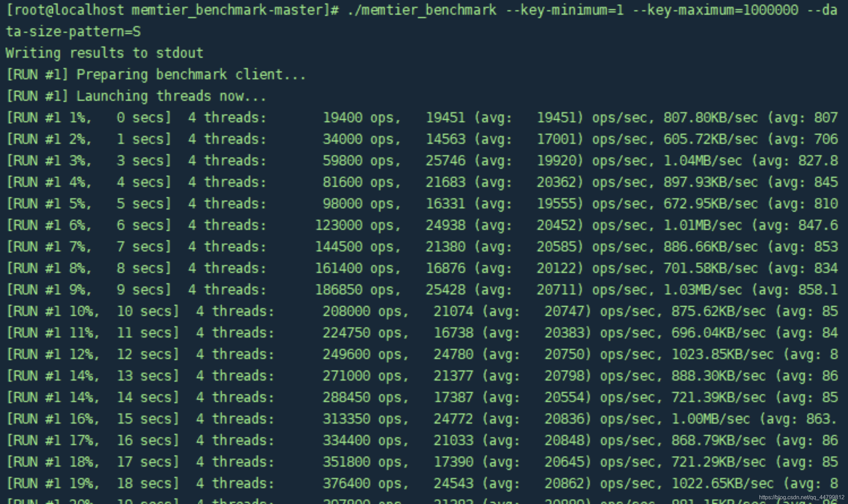Click the "249600 ops" value
Viewport: 848px width, 504px height.
(365, 355)
